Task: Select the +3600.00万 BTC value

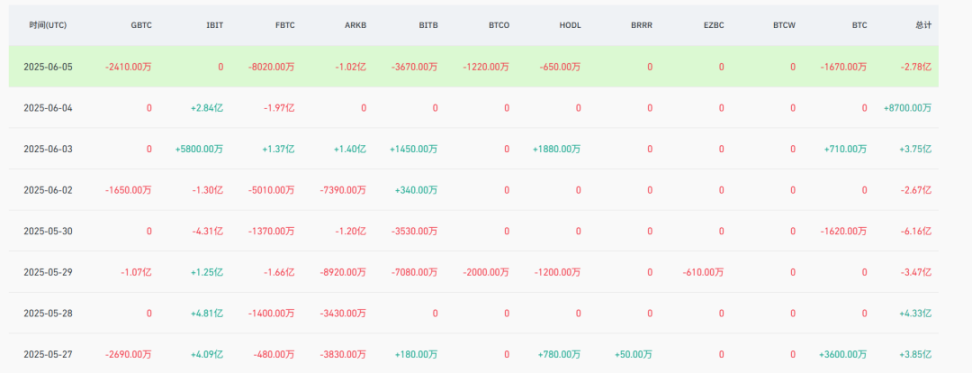Action: [x=843, y=354]
